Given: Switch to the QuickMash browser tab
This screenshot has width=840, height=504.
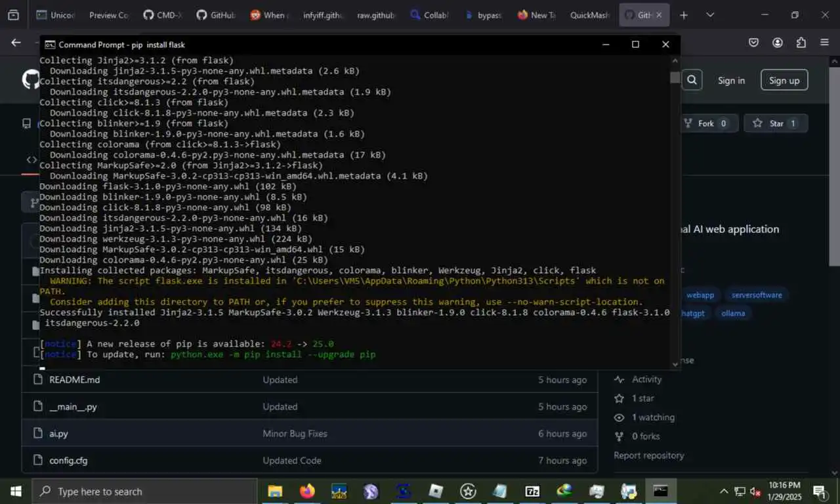Looking at the screenshot, I should click(589, 15).
